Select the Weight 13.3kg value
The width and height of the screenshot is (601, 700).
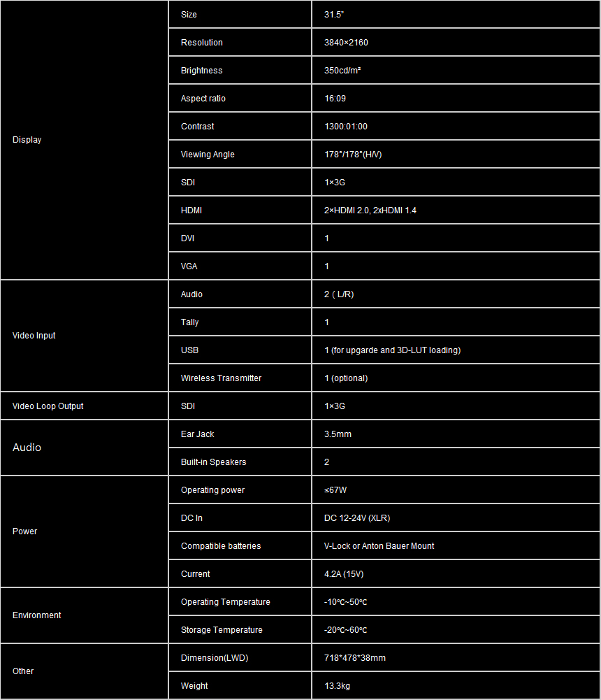(x=336, y=686)
